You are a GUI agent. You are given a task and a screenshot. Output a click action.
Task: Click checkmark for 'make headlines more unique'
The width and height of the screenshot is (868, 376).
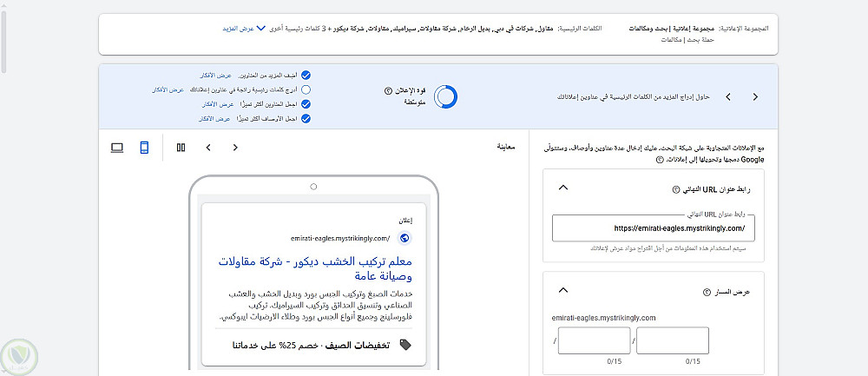306,104
